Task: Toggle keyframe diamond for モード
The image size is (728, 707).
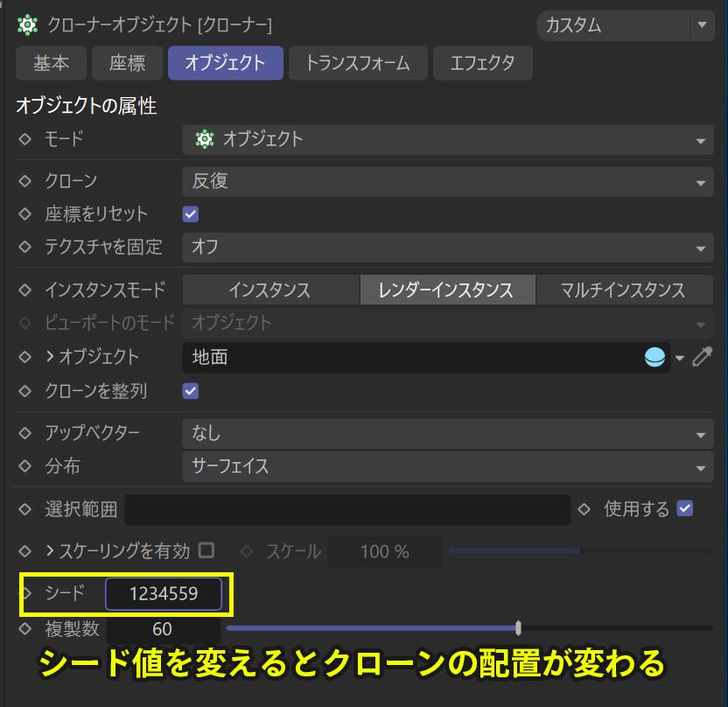Action: click(x=24, y=139)
